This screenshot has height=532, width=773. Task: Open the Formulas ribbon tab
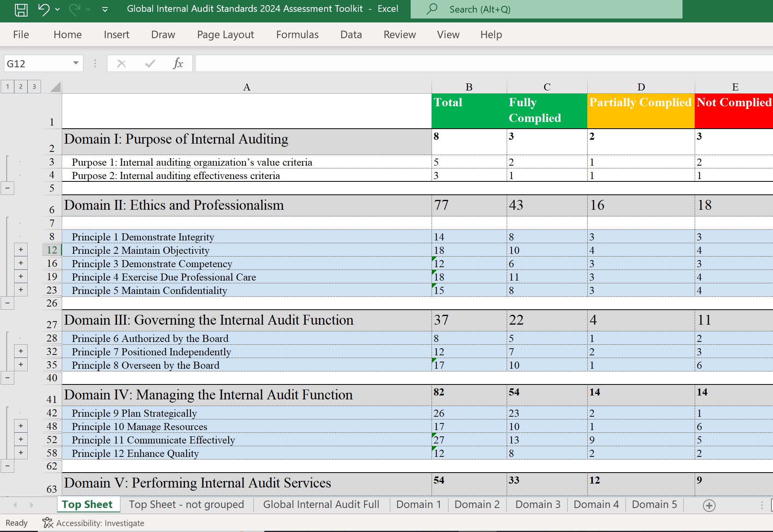pyautogui.click(x=297, y=35)
